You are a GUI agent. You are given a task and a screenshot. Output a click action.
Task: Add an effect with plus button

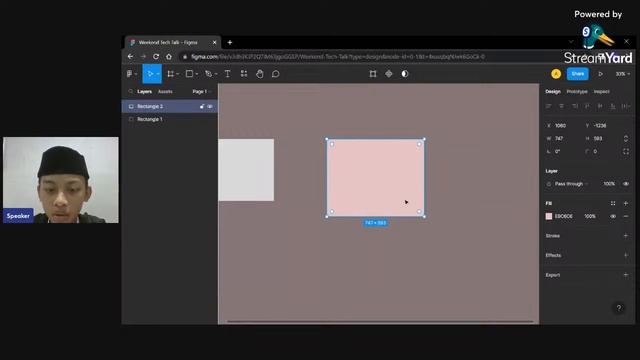pyautogui.click(x=626, y=255)
